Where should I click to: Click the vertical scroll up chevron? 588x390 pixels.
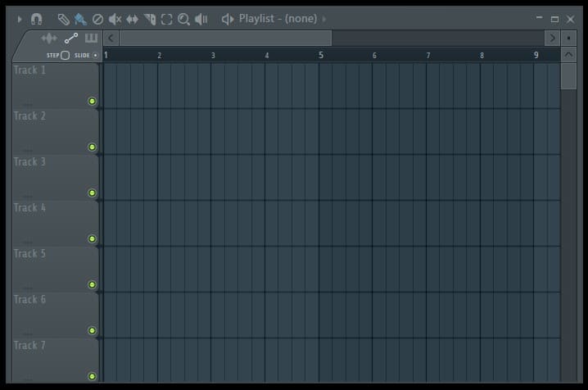point(569,55)
